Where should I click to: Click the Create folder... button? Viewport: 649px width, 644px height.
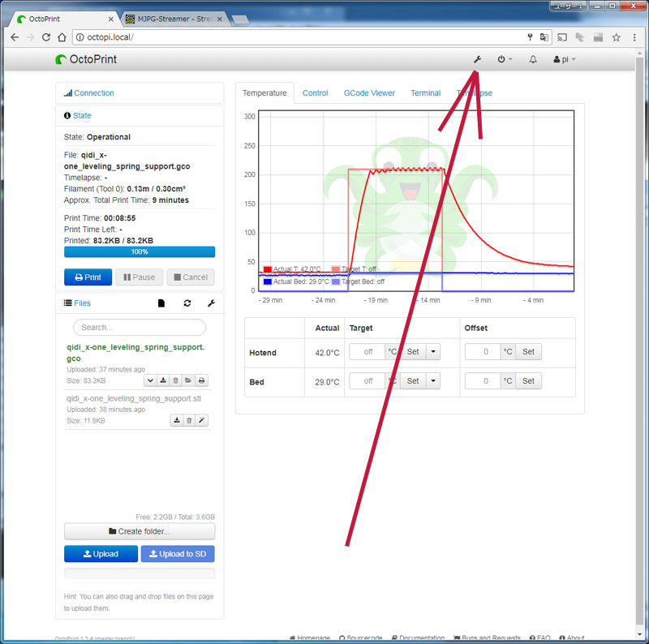coord(140,531)
